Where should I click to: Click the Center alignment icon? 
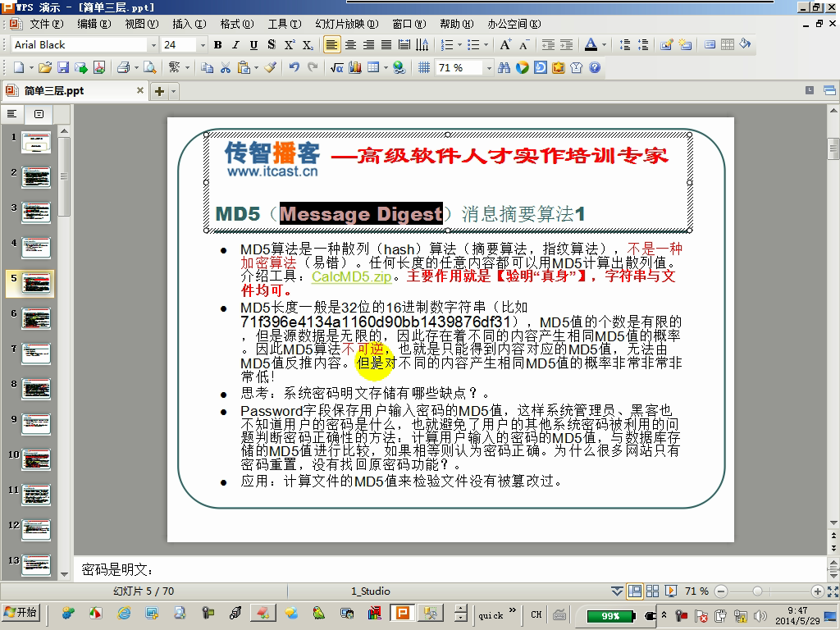350,45
